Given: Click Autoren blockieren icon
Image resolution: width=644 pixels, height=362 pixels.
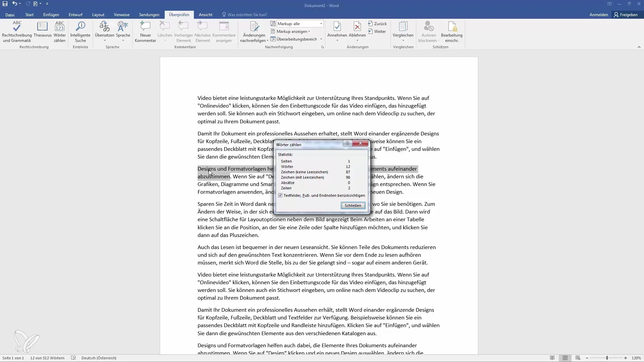Looking at the screenshot, I should coord(429,32).
